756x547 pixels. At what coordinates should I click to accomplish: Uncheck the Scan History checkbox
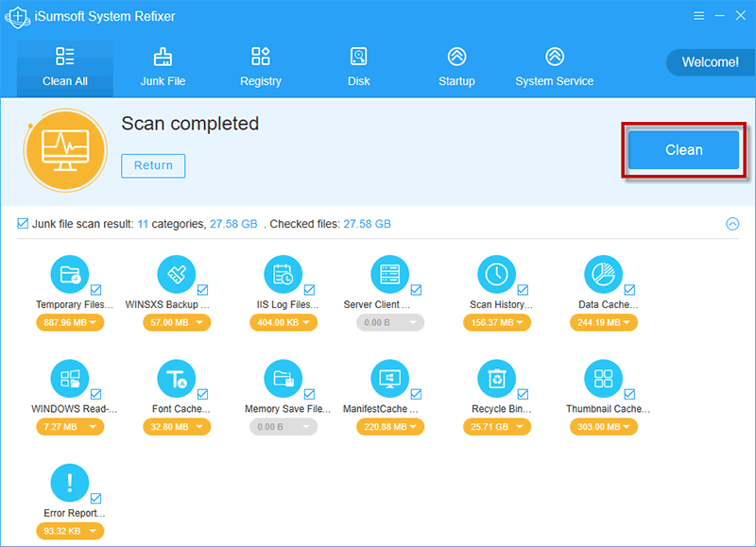[523, 290]
